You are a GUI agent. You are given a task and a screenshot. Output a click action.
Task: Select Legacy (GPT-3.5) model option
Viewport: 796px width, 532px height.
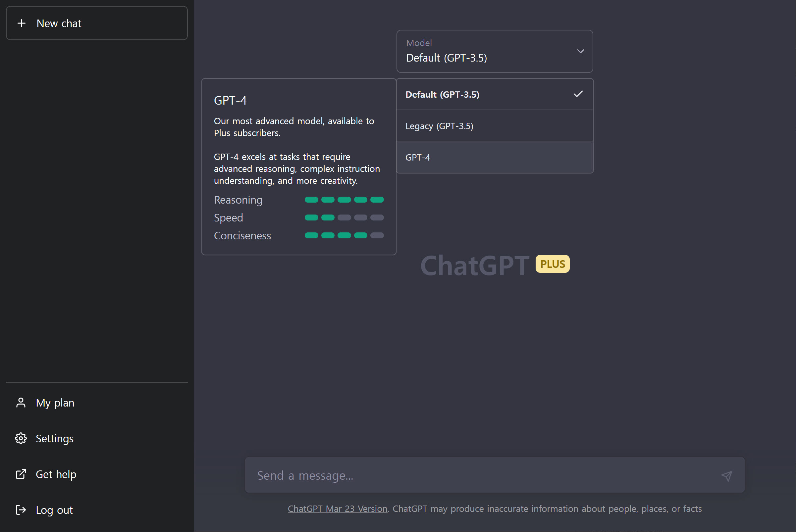(439, 126)
